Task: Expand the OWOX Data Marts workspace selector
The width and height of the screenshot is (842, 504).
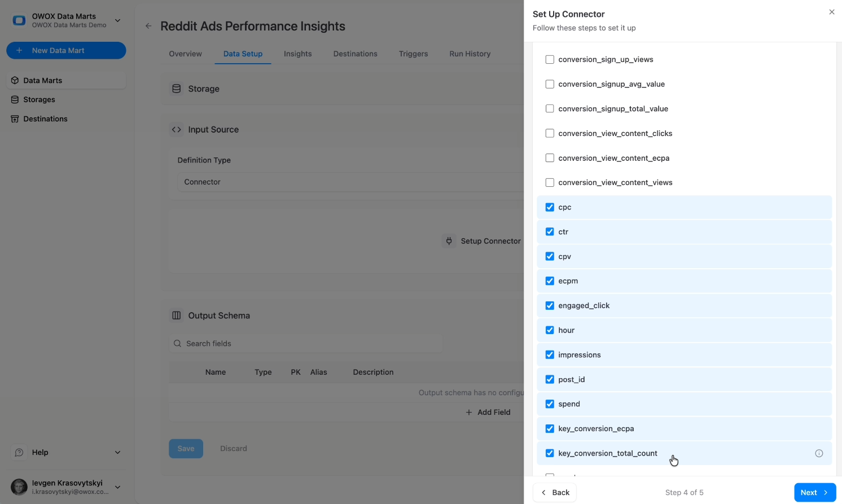Action: (117, 20)
